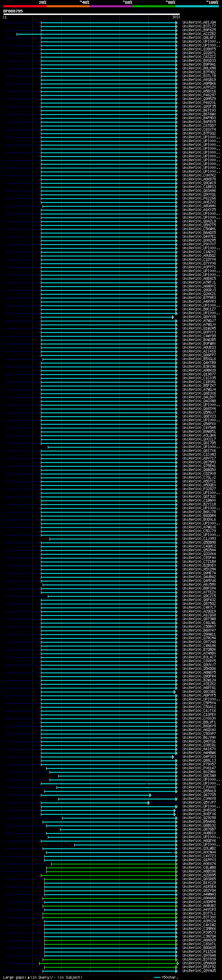
Task: Click the query end position 303
Action: point(175,17)
